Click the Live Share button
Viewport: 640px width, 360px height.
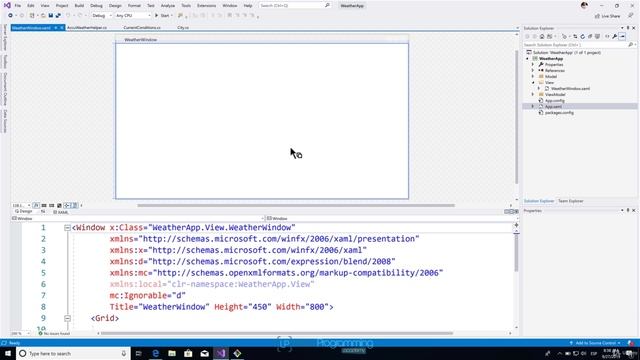607,16
